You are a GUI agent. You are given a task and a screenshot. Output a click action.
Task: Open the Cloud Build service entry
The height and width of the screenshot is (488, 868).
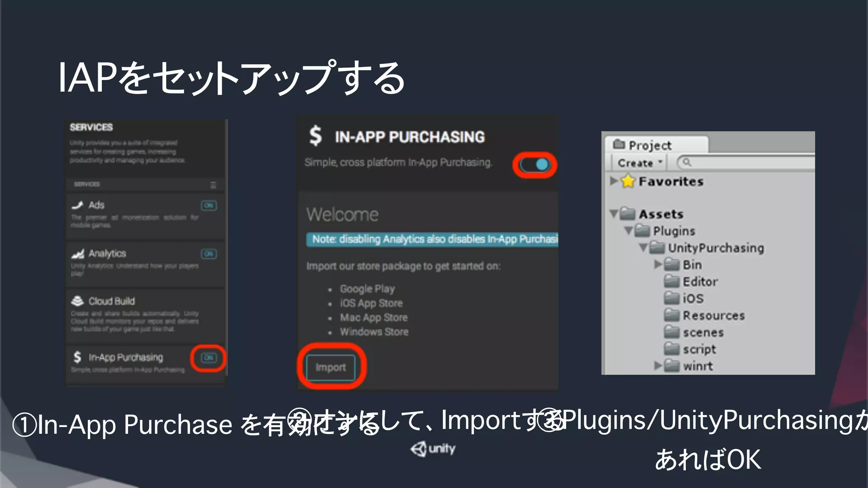pos(145,316)
